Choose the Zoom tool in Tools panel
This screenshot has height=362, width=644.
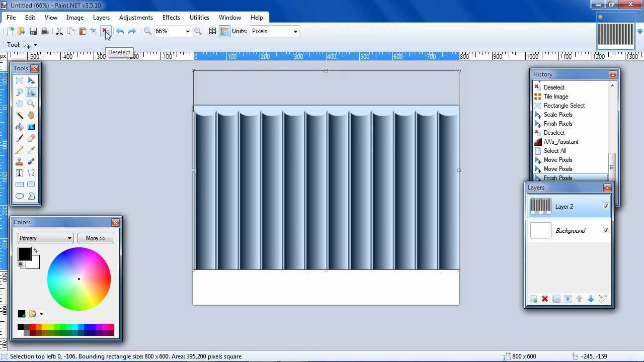(31, 104)
